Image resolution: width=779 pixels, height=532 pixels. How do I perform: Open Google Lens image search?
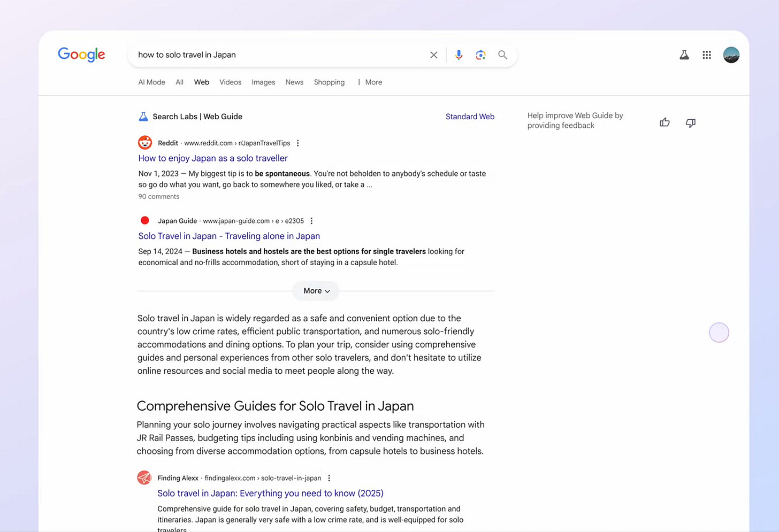click(480, 55)
